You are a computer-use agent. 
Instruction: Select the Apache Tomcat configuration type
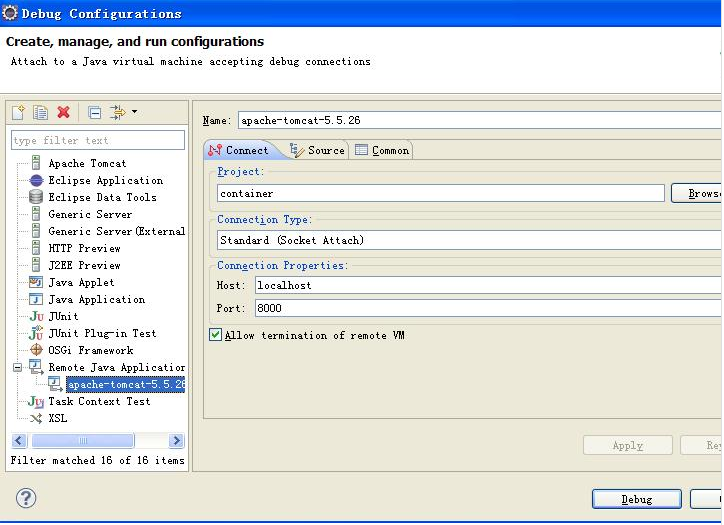[87, 164]
